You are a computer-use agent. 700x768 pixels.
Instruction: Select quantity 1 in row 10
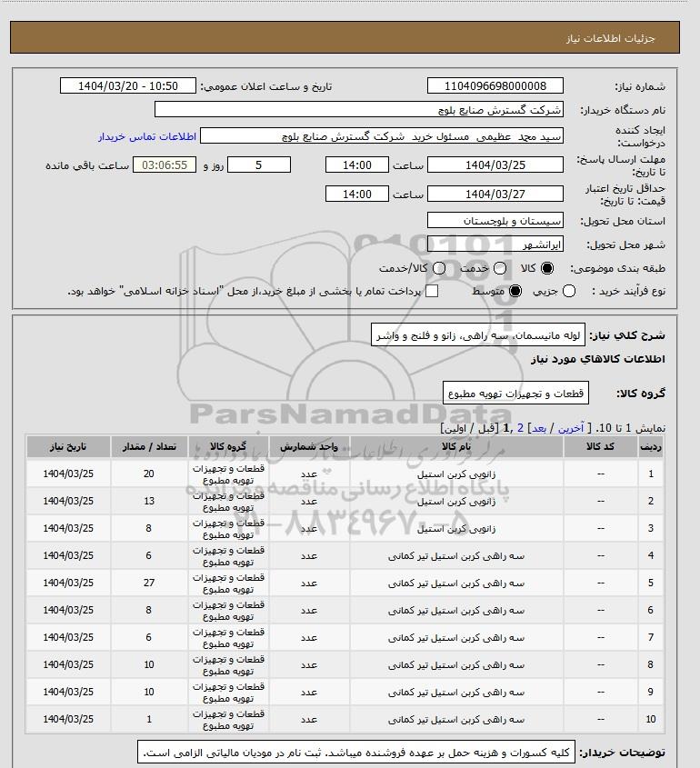pos(149,719)
